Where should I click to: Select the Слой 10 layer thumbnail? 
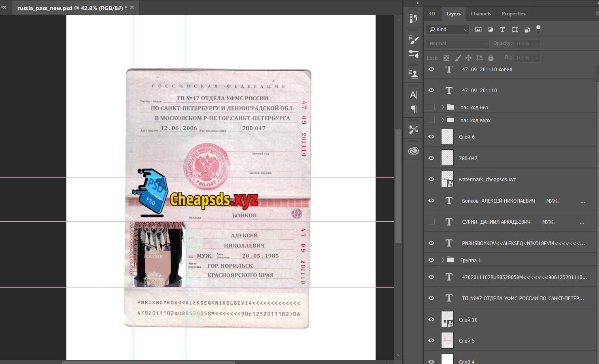[447, 320]
